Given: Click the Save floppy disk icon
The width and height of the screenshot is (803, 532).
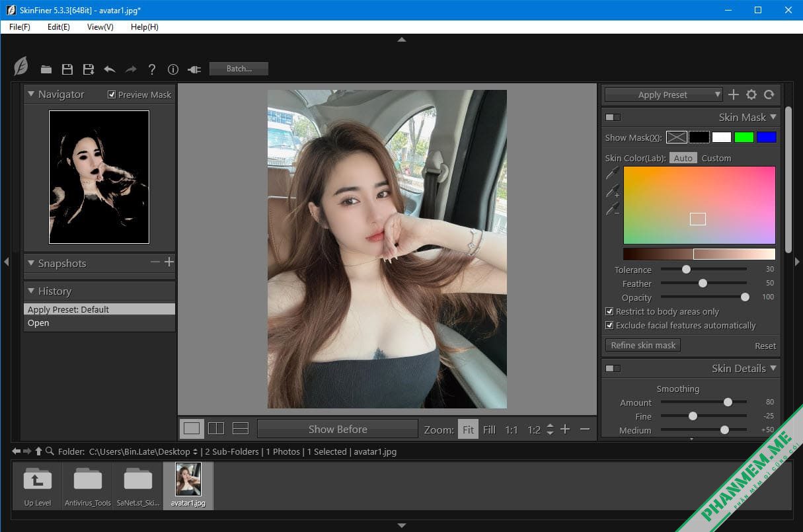Looking at the screenshot, I should 67,69.
